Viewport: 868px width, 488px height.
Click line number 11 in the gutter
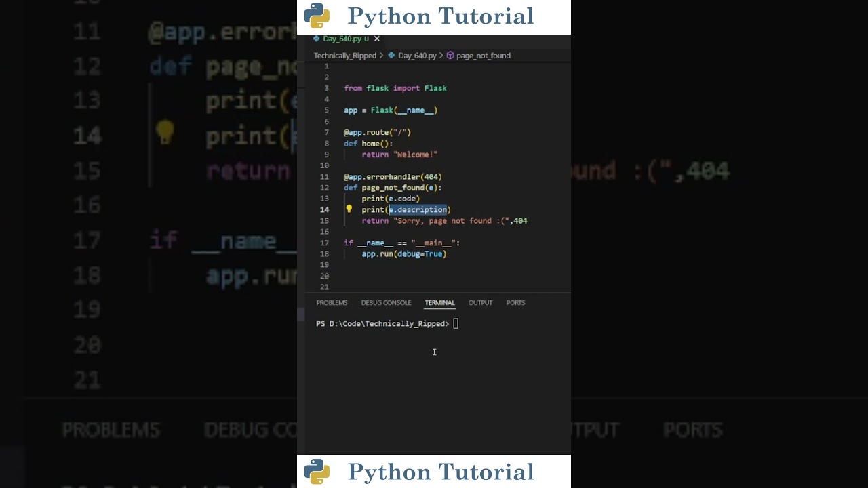(x=324, y=177)
